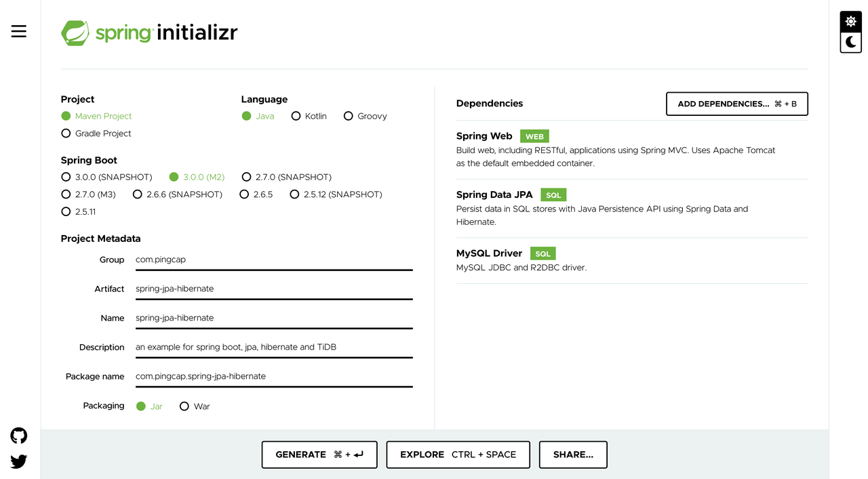Click the WEB tag badge on Spring Web
Viewport: 868px width, 479px height.
tap(534, 136)
